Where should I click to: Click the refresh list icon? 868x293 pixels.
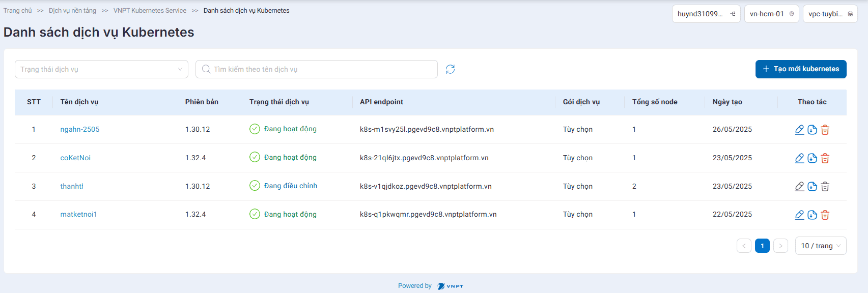tap(450, 69)
